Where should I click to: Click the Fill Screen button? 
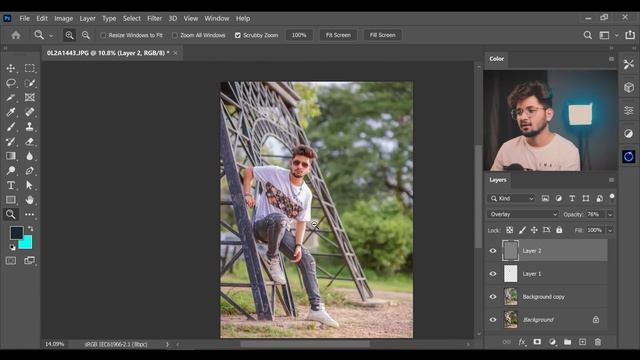coord(382,35)
